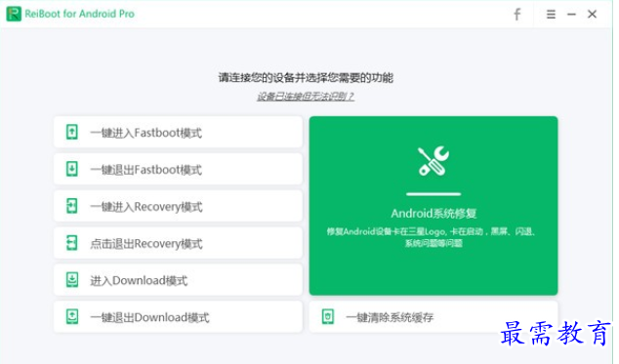Select 一键退出Download模式
The height and width of the screenshot is (364, 619).
click(178, 316)
